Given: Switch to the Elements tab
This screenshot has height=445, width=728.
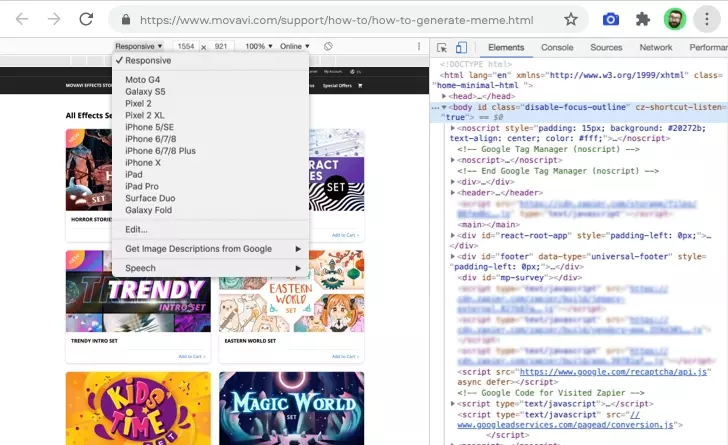Looking at the screenshot, I should tap(506, 47).
